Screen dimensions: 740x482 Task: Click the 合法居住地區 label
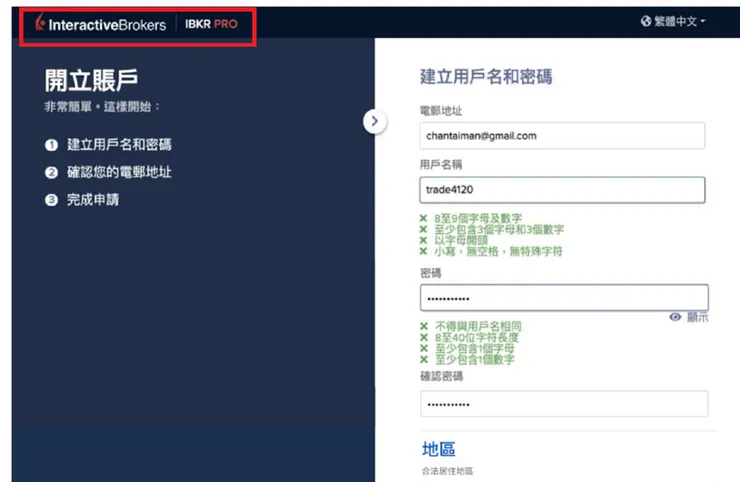447,471
